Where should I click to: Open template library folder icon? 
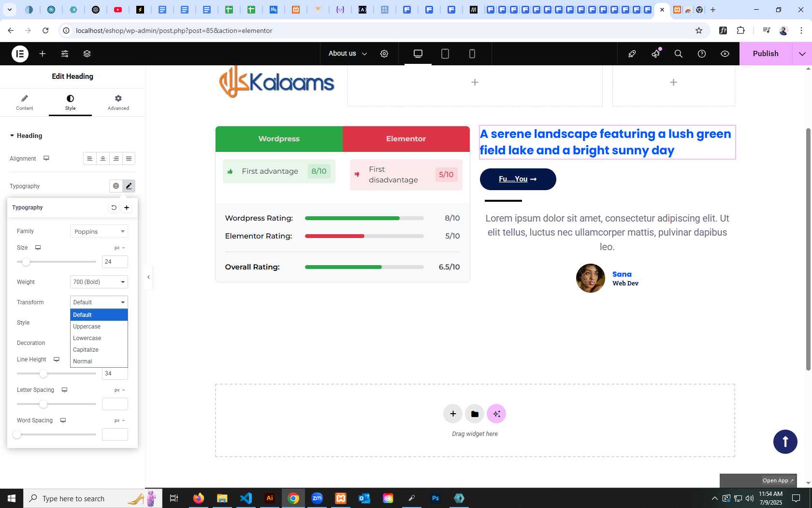tap(475, 414)
